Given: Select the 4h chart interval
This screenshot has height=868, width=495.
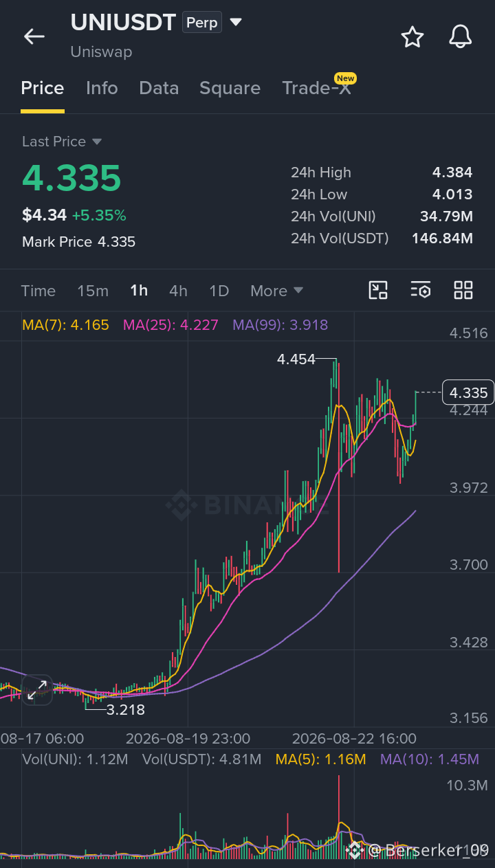Looking at the screenshot, I should pos(178,291).
